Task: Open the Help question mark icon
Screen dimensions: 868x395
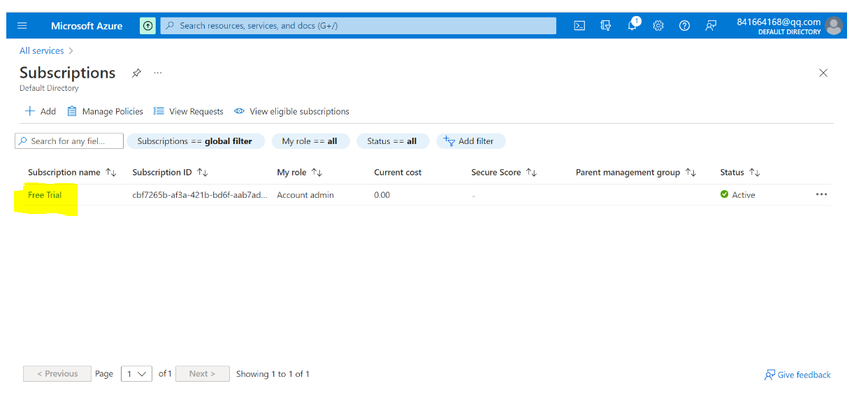Action: tap(684, 26)
